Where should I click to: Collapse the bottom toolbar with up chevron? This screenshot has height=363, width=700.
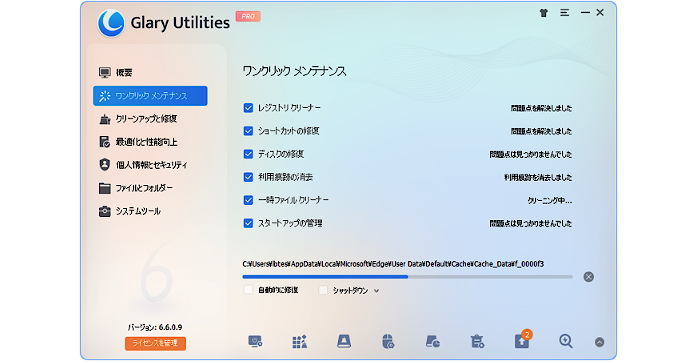(600, 342)
